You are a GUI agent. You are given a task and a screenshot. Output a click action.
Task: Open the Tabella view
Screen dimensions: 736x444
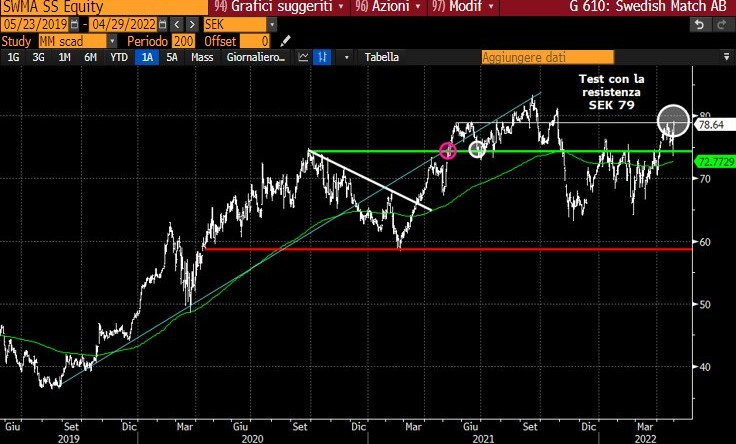point(382,57)
